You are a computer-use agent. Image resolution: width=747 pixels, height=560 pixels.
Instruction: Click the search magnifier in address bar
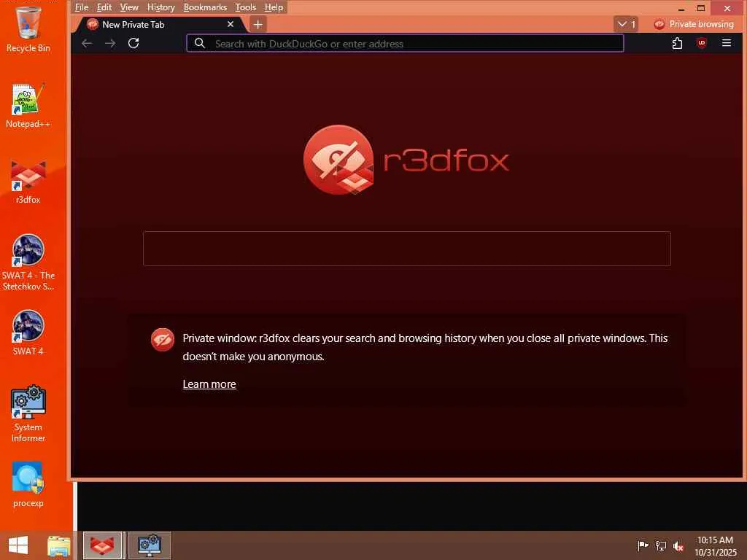(200, 43)
